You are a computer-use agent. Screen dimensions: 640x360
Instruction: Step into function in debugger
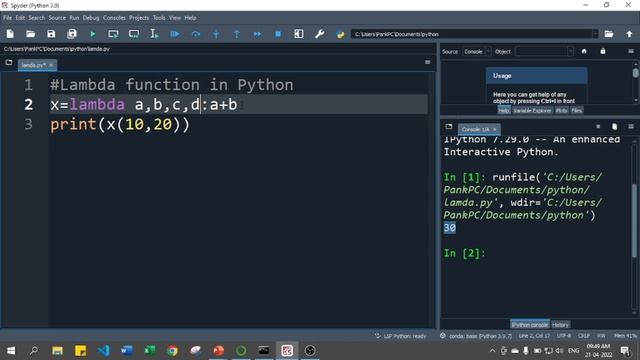216,34
